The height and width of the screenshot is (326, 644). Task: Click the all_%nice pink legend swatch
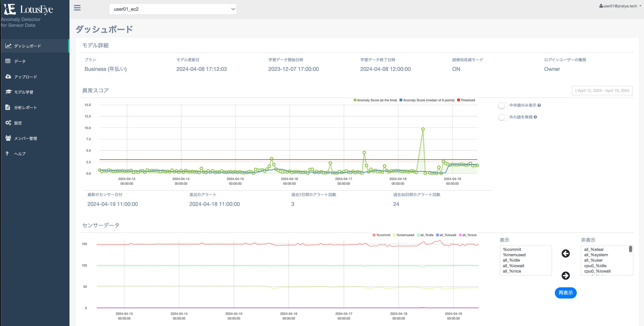point(460,235)
